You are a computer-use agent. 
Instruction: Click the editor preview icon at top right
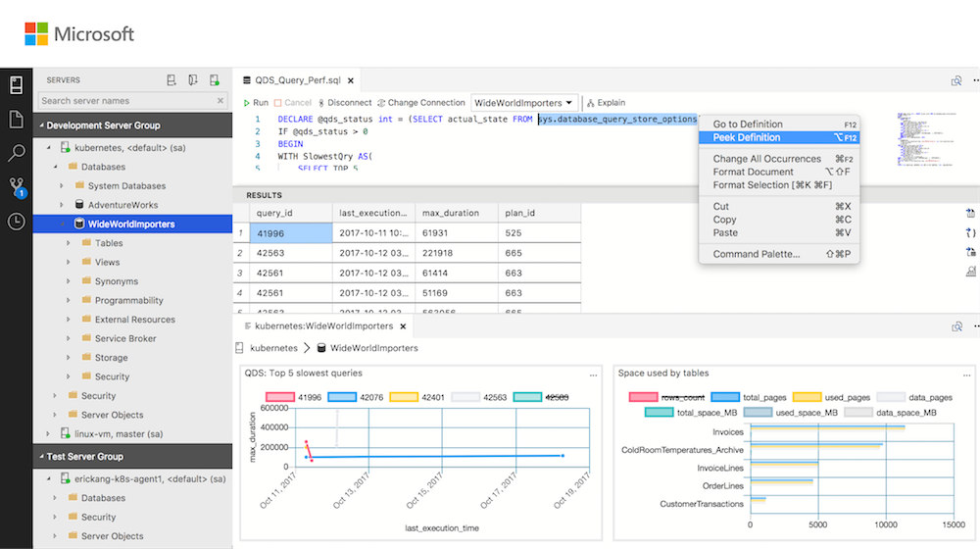[x=956, y=80]
